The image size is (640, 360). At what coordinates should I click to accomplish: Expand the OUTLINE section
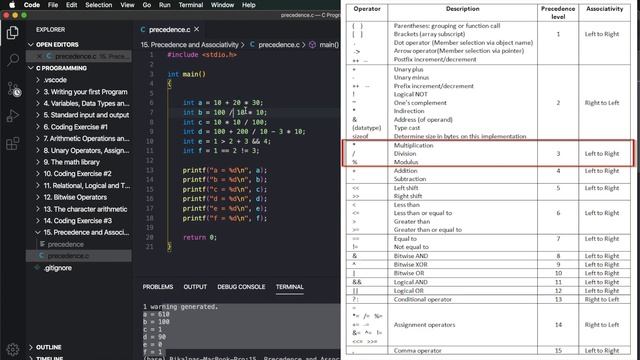48,347
